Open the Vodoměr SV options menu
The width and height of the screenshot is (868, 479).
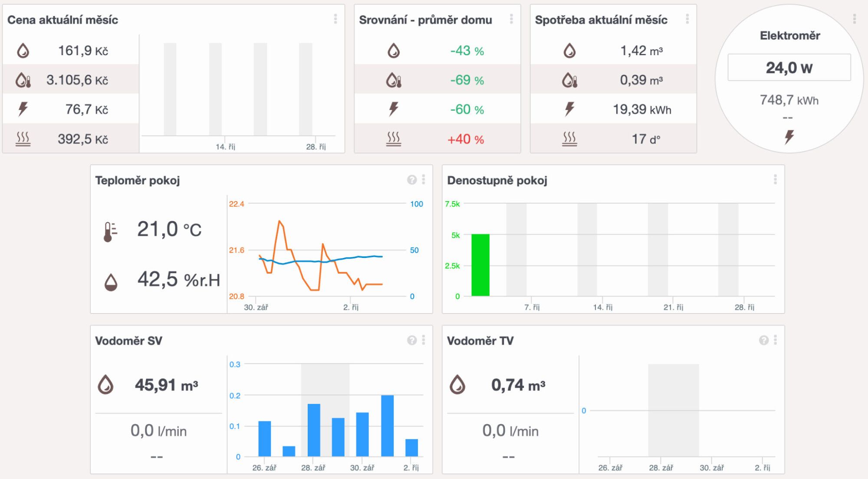(x=424, y=340)
